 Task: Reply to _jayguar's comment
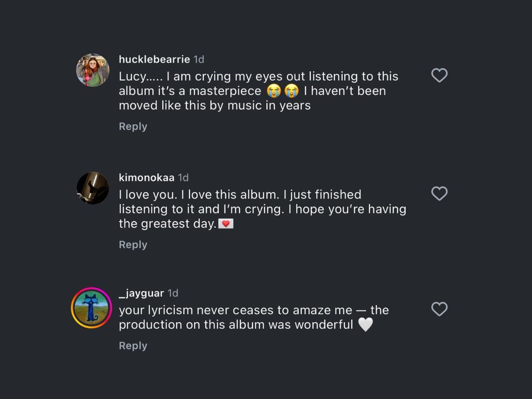(x=133, y=346)
